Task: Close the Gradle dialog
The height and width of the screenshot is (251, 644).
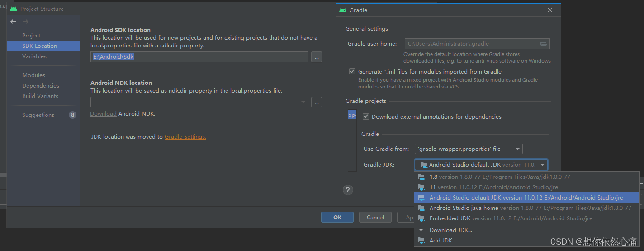Action: [550, 10]
